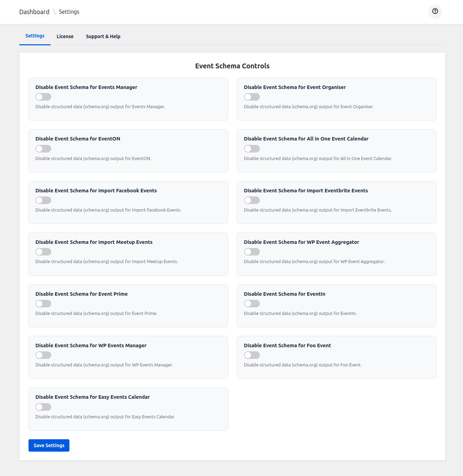This screenshot has width=463, height=476.
Task: Click the 'Disable Event Schema for Events Manager' title
Action: (86, 87)
